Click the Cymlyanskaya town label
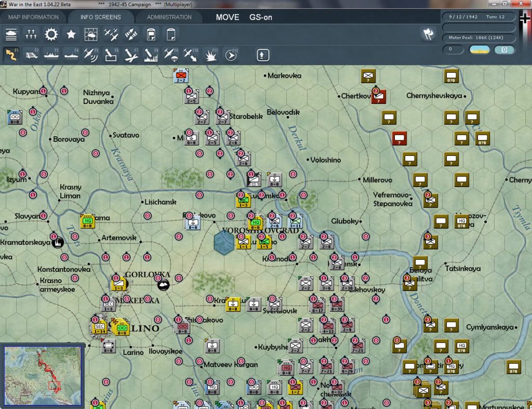 point(489,327)
